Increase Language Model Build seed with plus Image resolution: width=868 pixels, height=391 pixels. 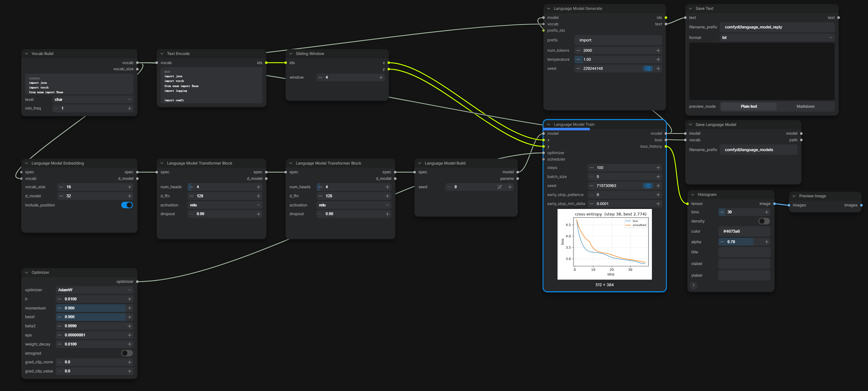[510, 187]
